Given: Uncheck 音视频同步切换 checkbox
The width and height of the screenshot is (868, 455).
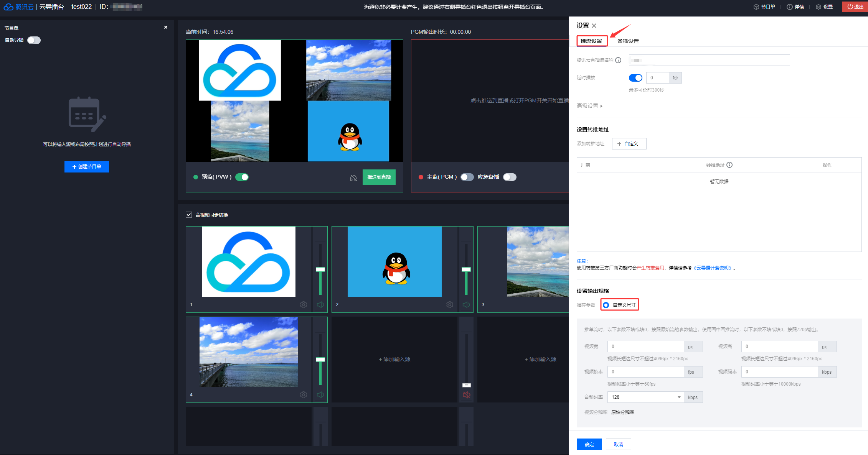Looking at the screenshot, I should [189, 215].
